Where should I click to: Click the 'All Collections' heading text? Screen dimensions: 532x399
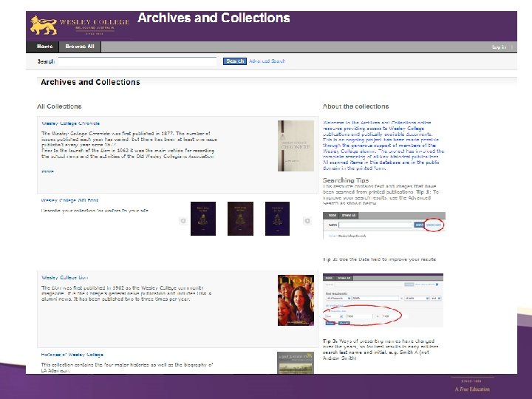(x=59, y=106)
